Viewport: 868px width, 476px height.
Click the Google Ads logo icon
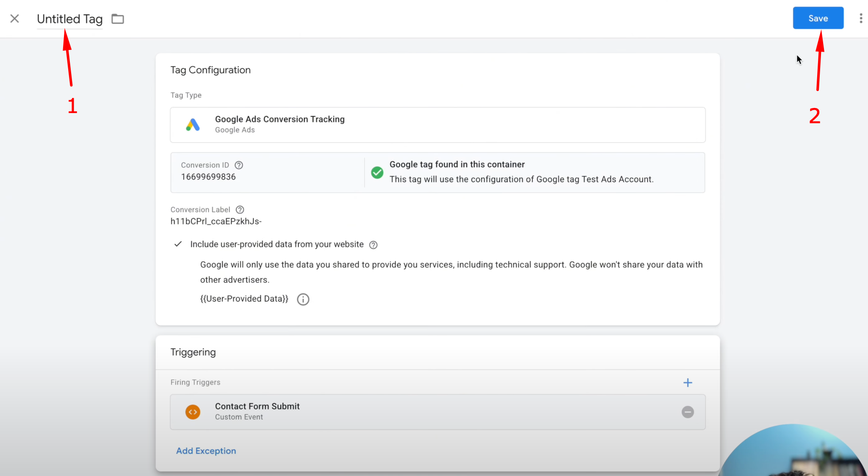pyautogui.click(x=193, y=125)
